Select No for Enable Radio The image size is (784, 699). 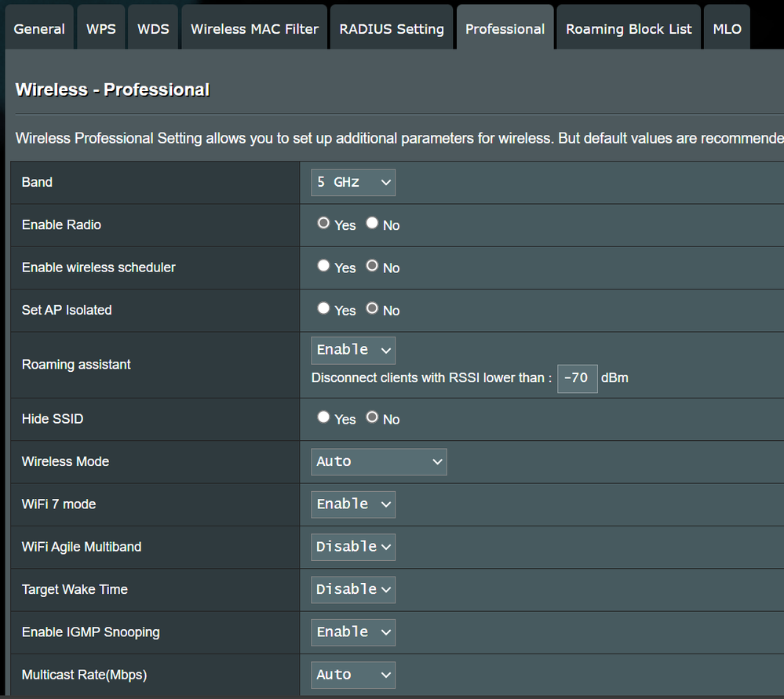pyautogui.click(x=373, y=224)
